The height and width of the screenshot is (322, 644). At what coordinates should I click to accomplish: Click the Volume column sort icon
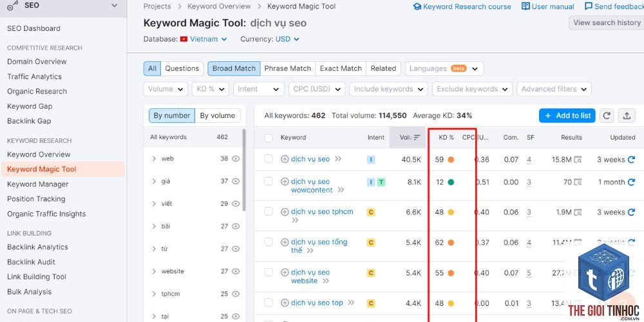coord(417,138)
